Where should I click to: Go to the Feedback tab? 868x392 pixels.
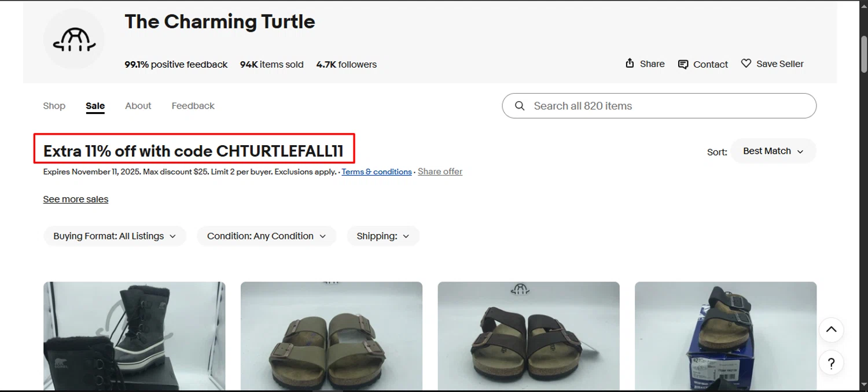click(x=193, y=106)
